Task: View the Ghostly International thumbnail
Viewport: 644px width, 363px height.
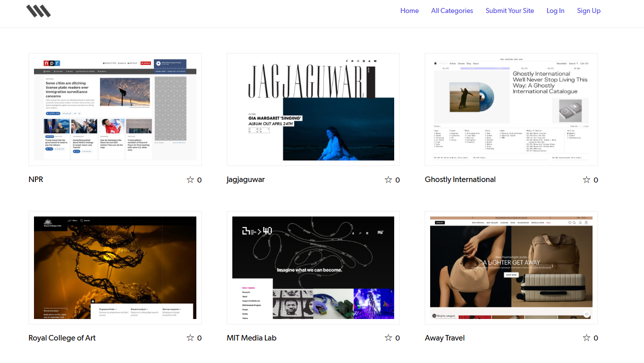Action: click(x=511, y=109)
